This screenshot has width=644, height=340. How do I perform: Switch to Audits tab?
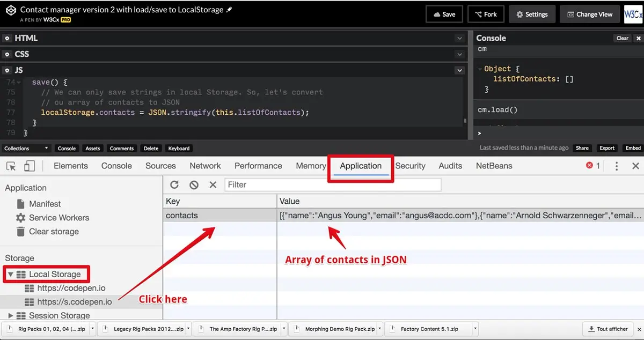[450, 166]
